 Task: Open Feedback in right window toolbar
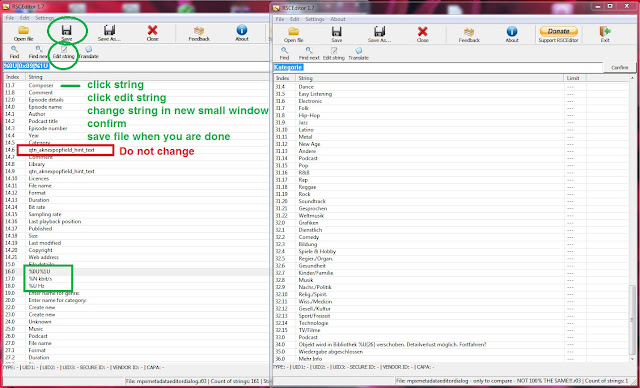pos(469,35)
